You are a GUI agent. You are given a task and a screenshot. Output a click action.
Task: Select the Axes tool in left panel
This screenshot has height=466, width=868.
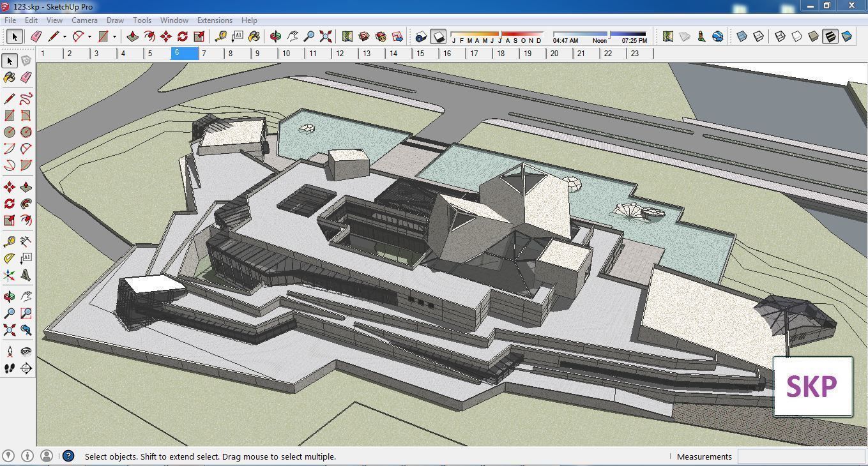(10, 275)
